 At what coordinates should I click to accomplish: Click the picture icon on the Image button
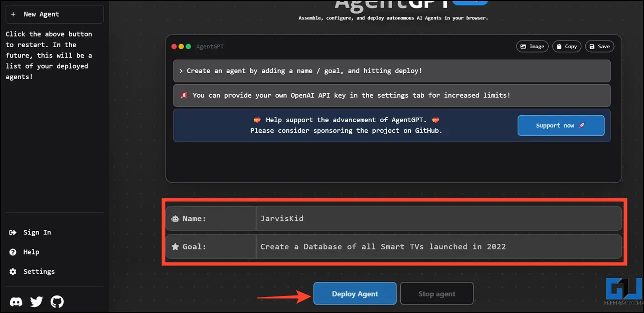point(523,47)
